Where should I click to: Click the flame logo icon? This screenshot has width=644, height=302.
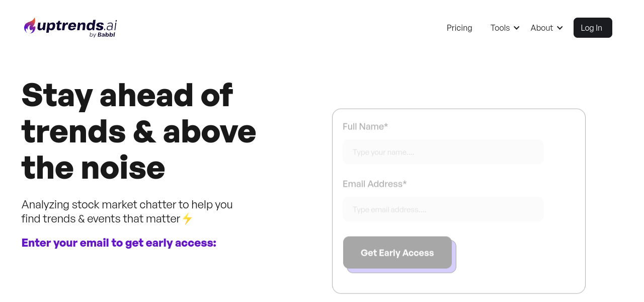[x=30, y=26]
